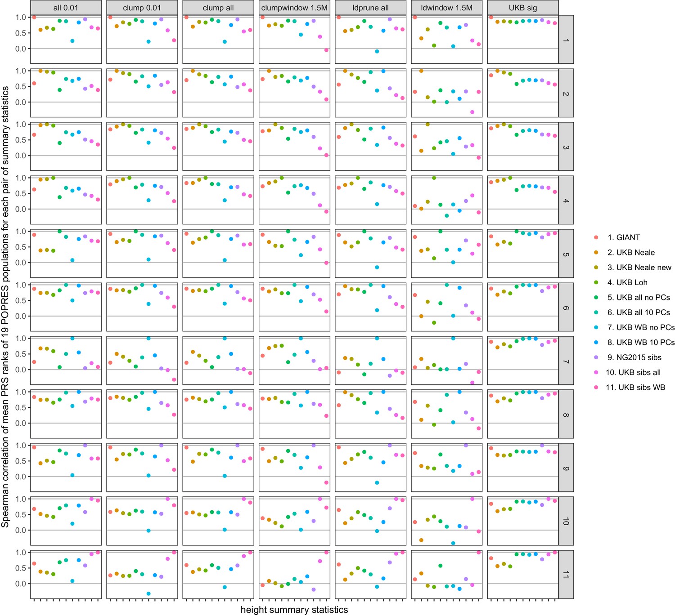675x616 pixels.
Task: Select the legend text '11. UKB sibs WB'
Action: [x=635, y=387]
